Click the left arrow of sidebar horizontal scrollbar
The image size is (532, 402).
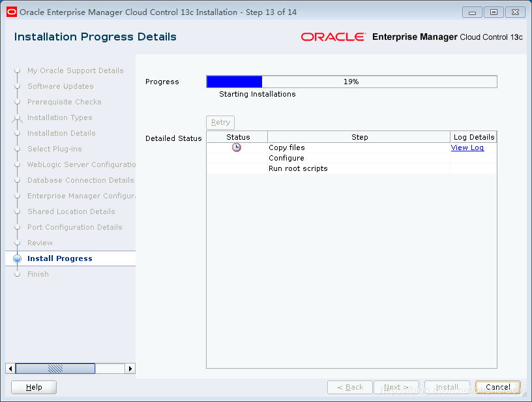(x=10, y=368)
